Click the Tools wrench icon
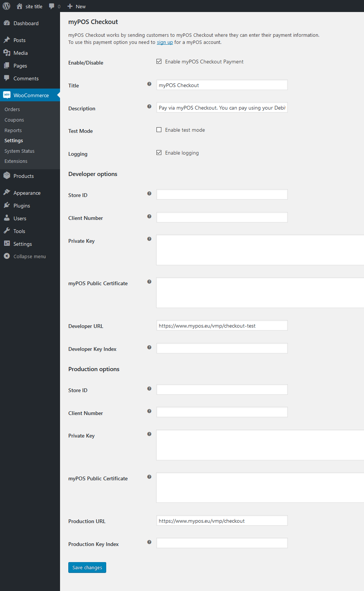 click(7, 231)
